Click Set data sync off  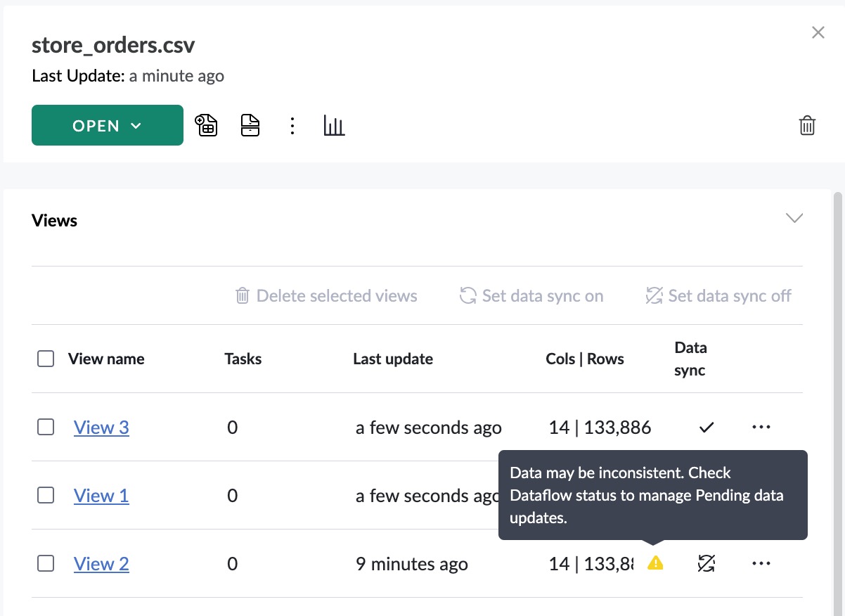coord(717,295)
